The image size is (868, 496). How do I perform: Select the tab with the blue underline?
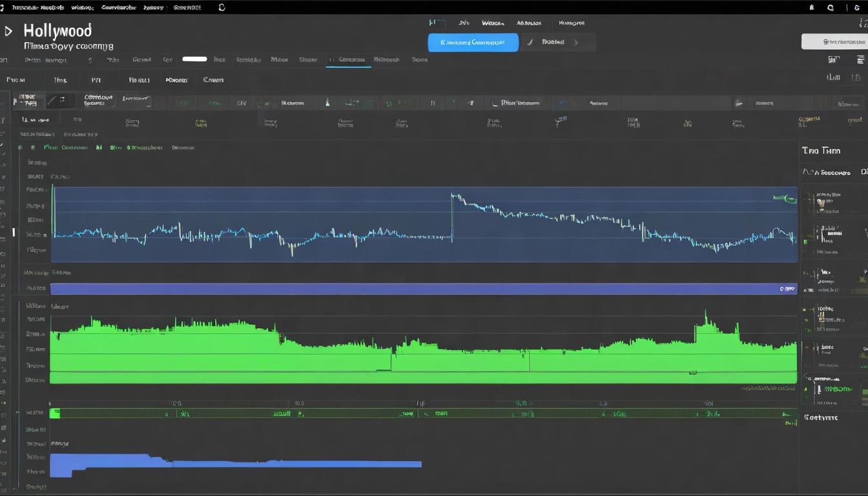(349, 60)
